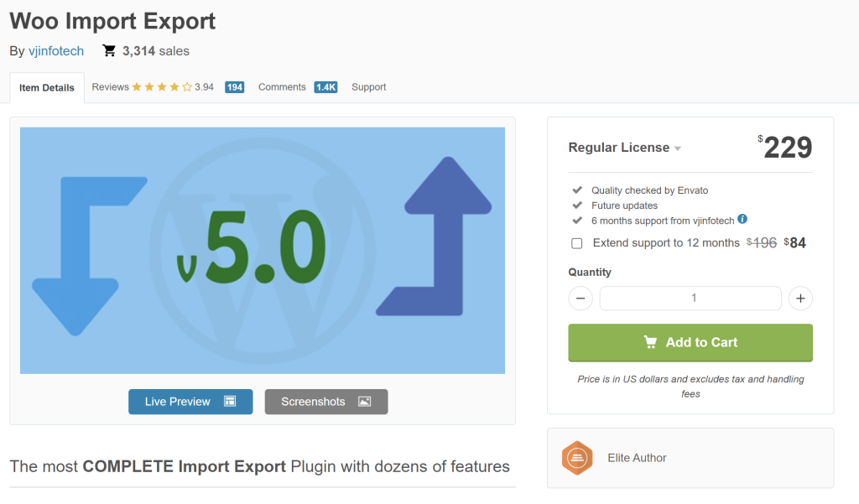Increase quantity with the plus button

[x=800, y=299]
